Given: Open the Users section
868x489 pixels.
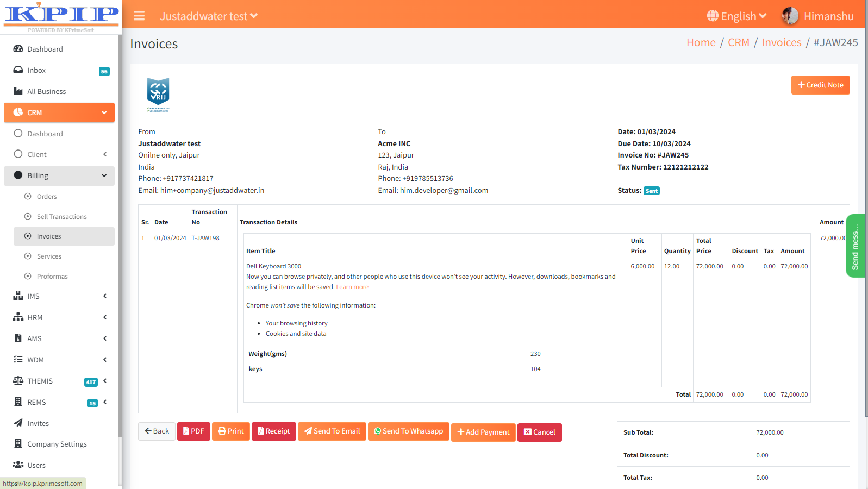Looking at the screenshot, I should [36, 465].
